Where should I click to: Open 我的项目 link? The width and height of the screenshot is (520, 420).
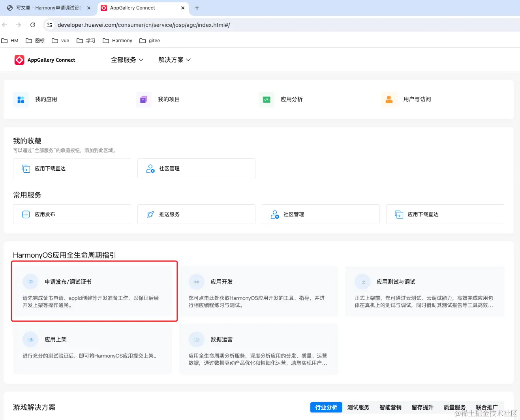pyautogui.click(x=169, y=100)
